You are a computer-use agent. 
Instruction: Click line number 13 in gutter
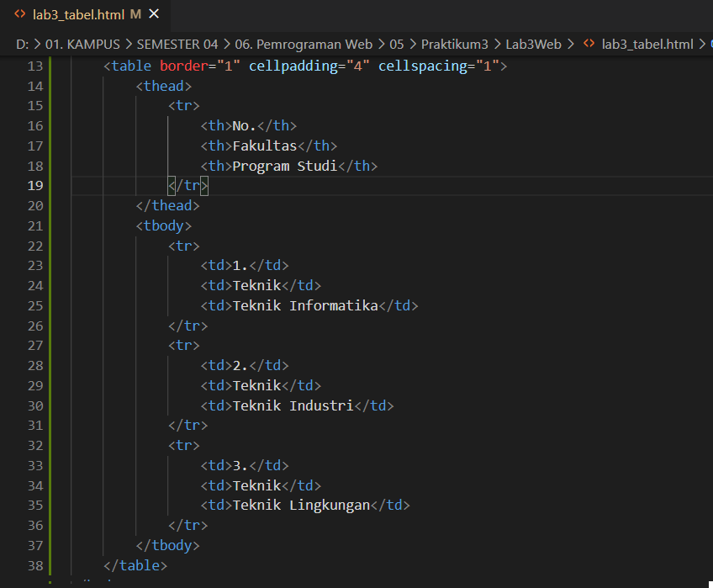click(35, 66)
